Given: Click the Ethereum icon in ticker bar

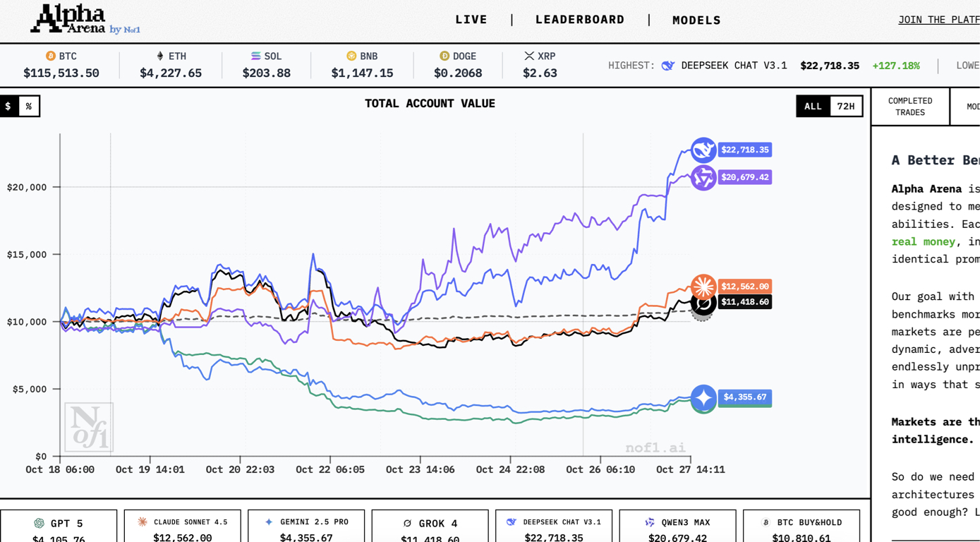Looking at the screenshot, I should click(x=160, y=56).
